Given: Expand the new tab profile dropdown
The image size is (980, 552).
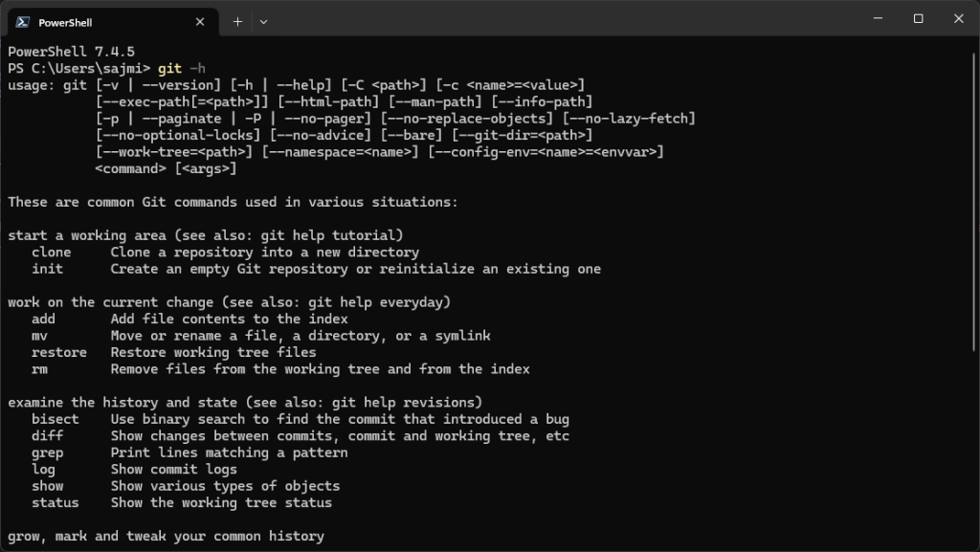Looking at the screenshot, I should (264, 22).
